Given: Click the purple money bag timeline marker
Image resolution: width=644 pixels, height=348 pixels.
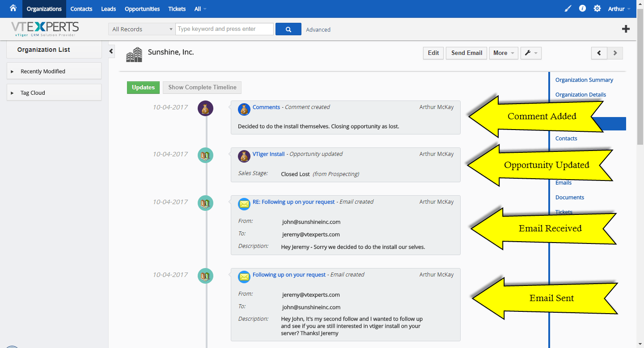Looking at the screenshot, I should click(205, 108).
